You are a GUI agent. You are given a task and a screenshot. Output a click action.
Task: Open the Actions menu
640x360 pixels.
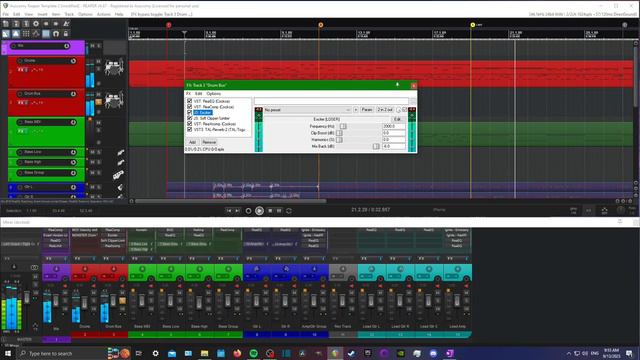(104, 14)
